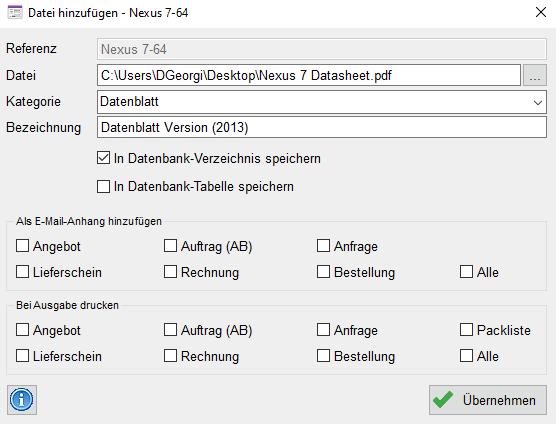Check Packliste under Bei Ausgabe drucken

(466, 330)
